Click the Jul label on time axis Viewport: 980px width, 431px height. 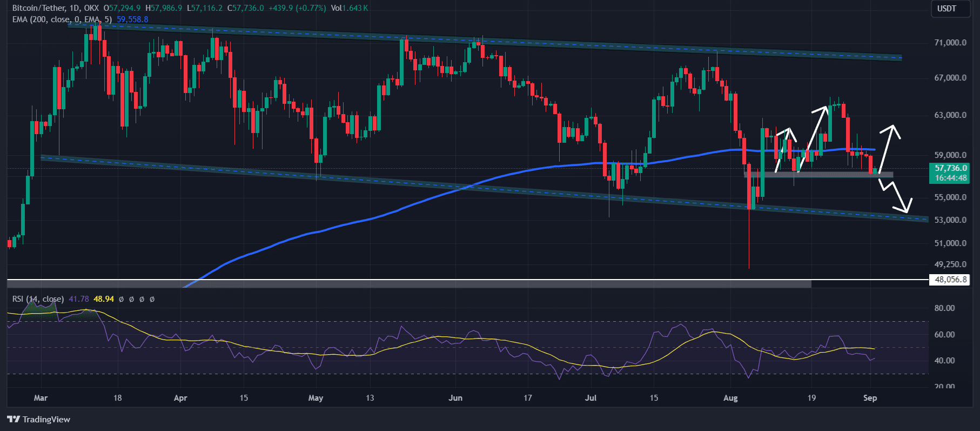(591, 398)
